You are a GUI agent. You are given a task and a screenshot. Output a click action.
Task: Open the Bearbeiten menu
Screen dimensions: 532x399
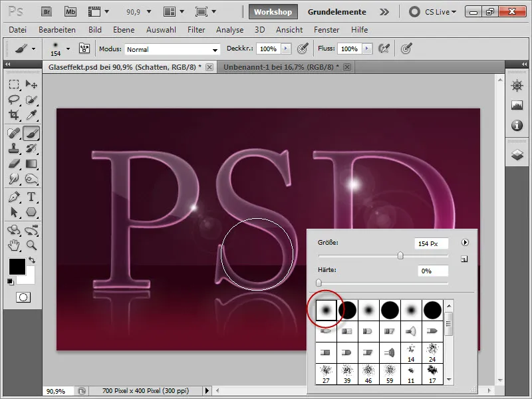pyautogui.click(x=57, y=30)
